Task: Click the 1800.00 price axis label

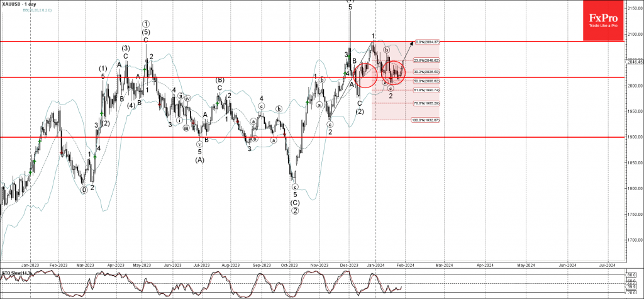Action: coord(635,188)
